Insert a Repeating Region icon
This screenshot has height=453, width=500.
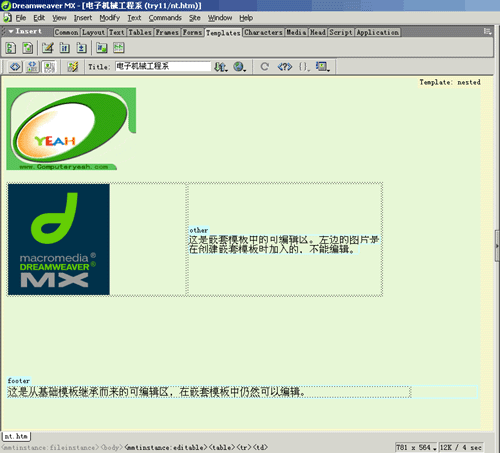[x=81, y=48]
